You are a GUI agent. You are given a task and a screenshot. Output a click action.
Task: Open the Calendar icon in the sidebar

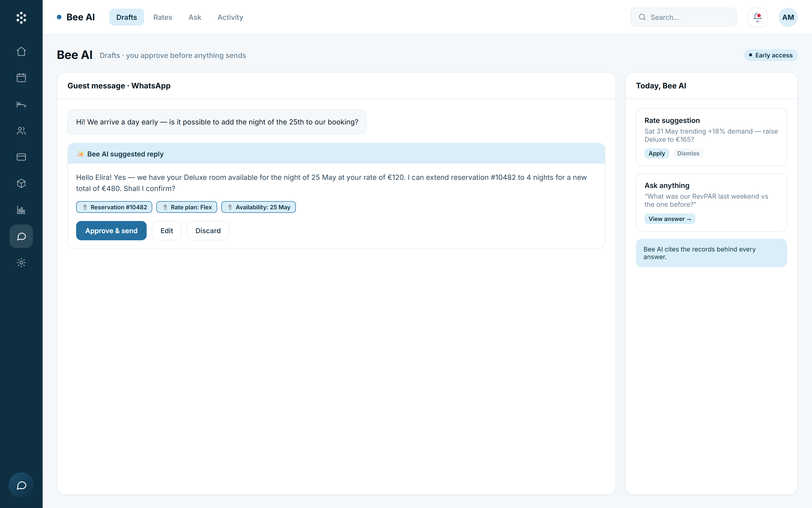[21, 78]
